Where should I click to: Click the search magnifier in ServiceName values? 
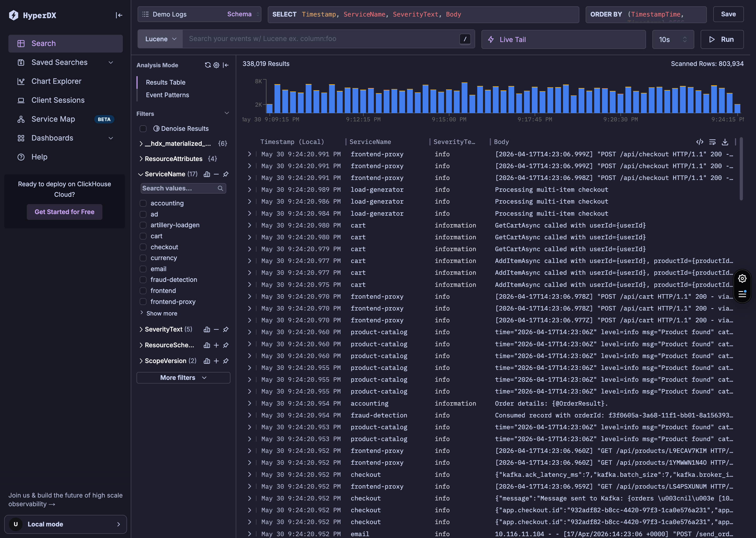point(220,189)
